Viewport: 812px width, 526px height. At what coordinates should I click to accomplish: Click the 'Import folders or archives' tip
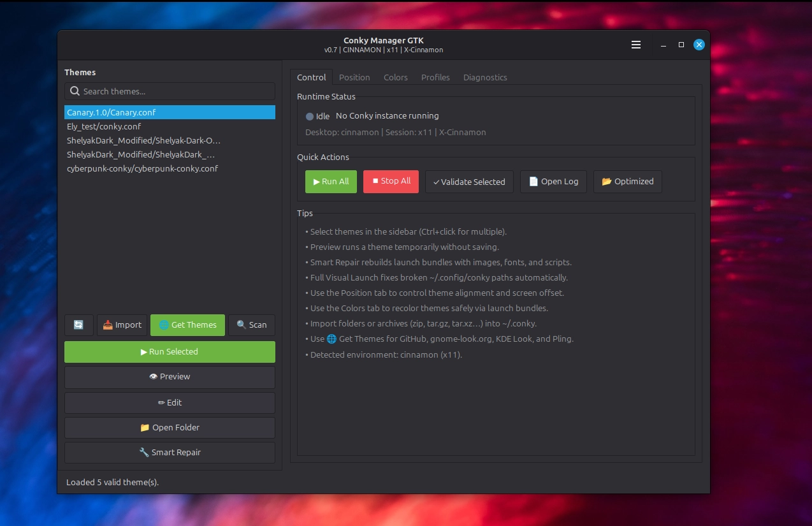point(421,323)
